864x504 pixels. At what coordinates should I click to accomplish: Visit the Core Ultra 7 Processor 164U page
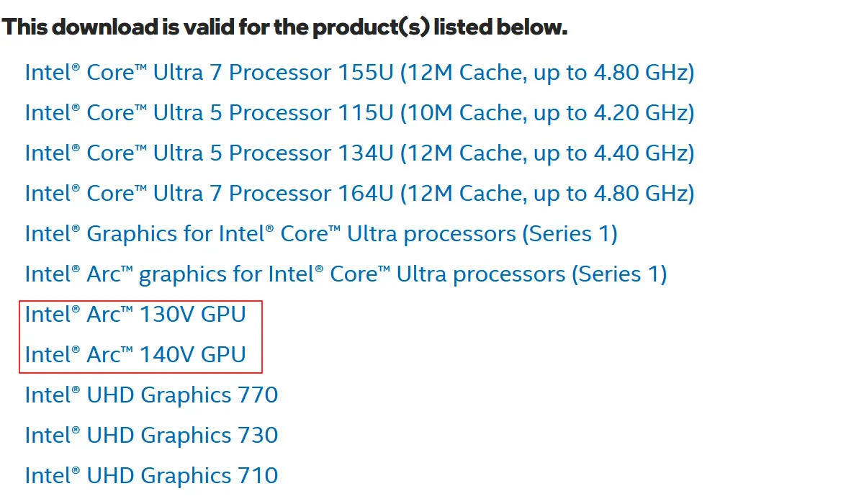click(x=359, y=194)
